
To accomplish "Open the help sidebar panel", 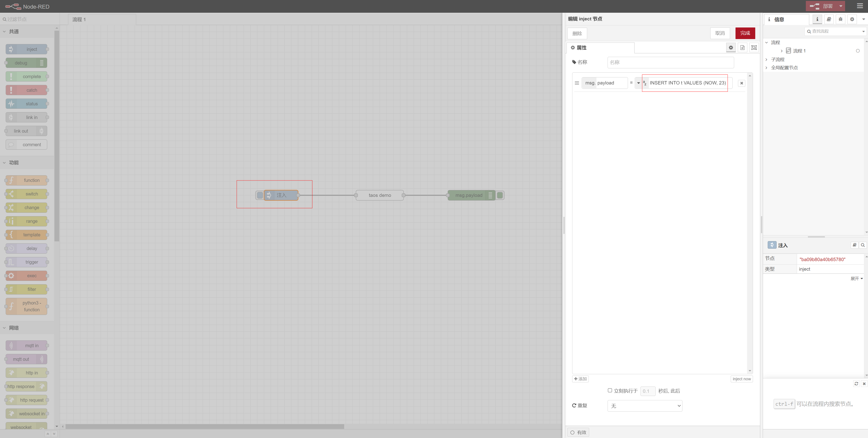I will pyautogui.click(x=829, y=19).
